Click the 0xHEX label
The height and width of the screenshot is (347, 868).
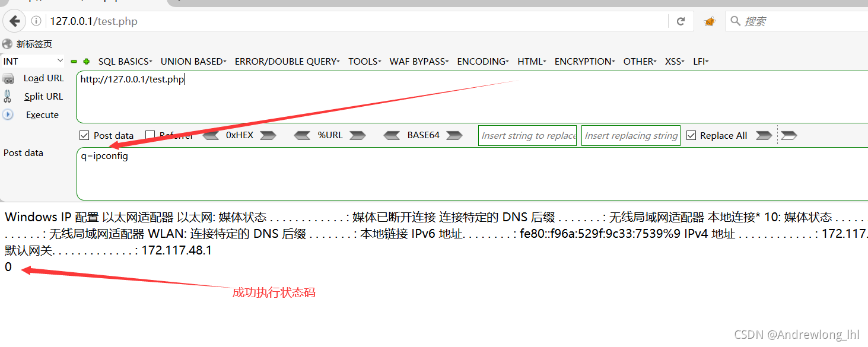point(240,135)
